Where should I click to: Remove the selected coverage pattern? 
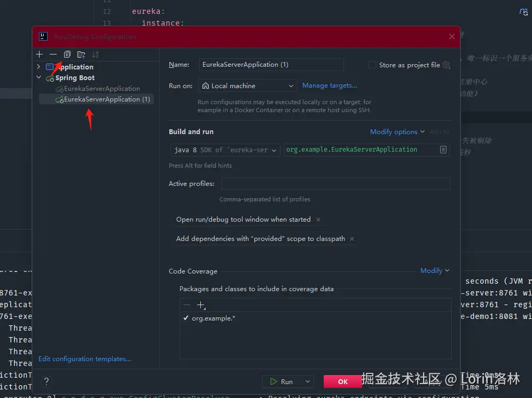point(186,305)
